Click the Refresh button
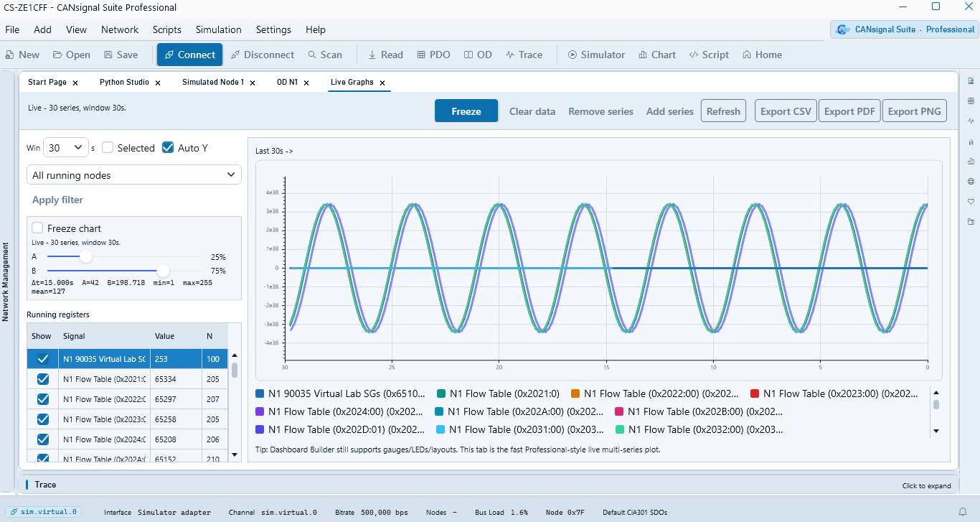 point(723,111)
